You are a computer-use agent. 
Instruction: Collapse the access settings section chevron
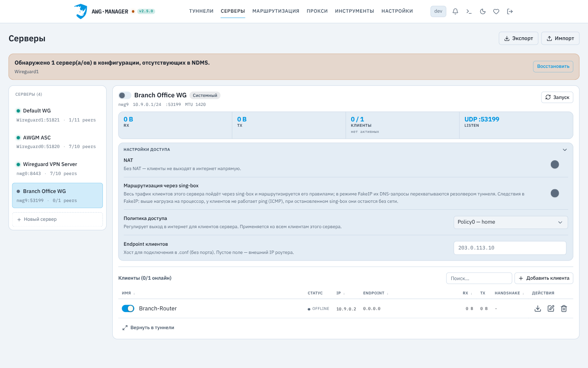pyautogui.click(x=565, y=150)
